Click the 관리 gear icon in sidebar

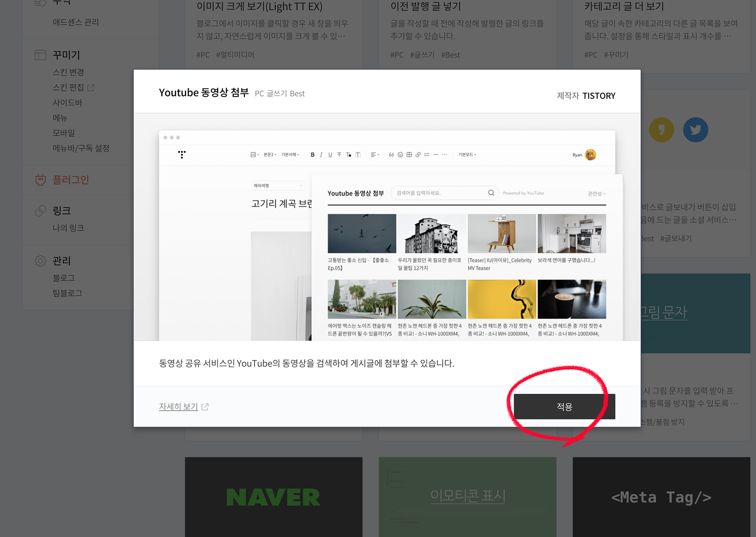tap(40, 261)
